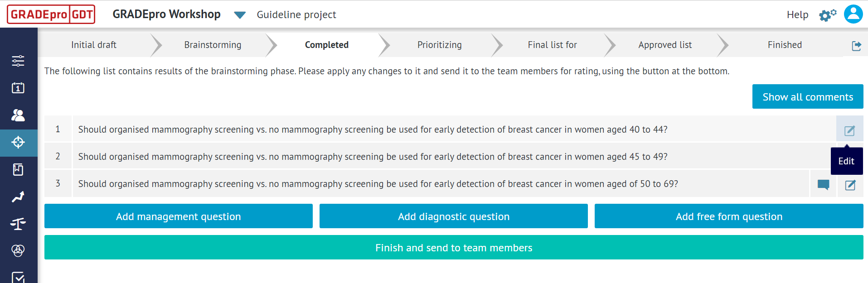Image resolution: width=868 pixels, height=283 pixels.
Task: Switch to the Prioritizing stage
Action: click(439, 45)
